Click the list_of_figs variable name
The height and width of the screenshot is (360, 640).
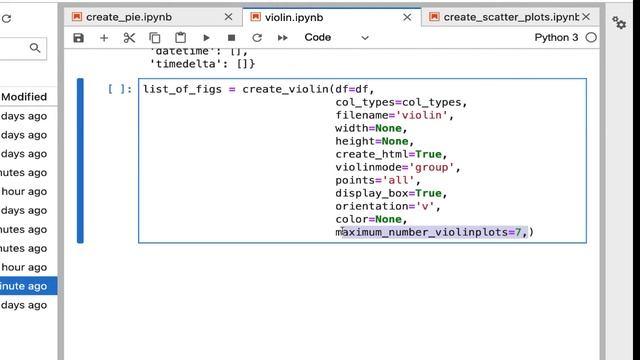click(x=182, y=89)
